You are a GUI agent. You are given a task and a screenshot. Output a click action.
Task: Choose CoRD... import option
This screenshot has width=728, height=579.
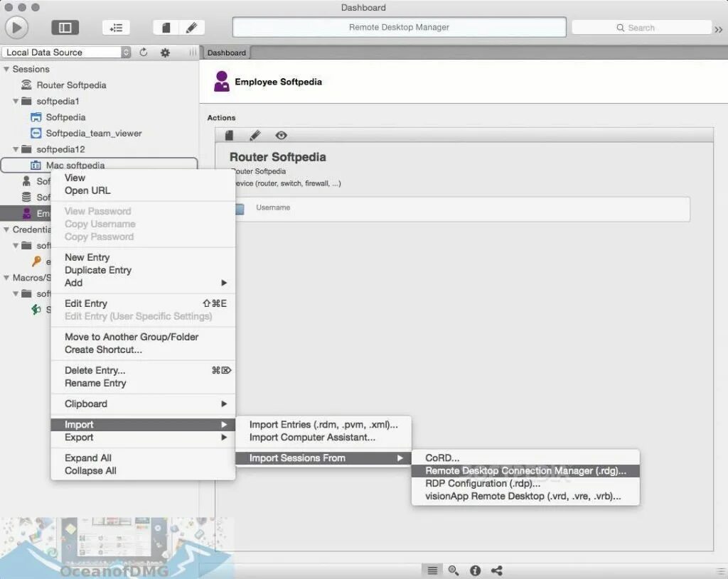(x=525, y=458)
